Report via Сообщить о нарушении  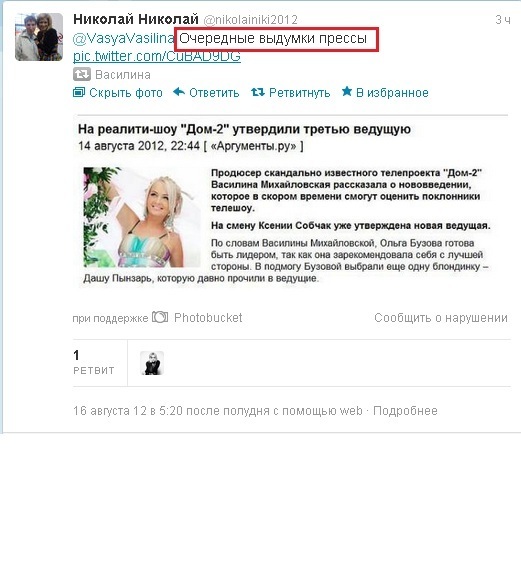(x=441, y=318)
